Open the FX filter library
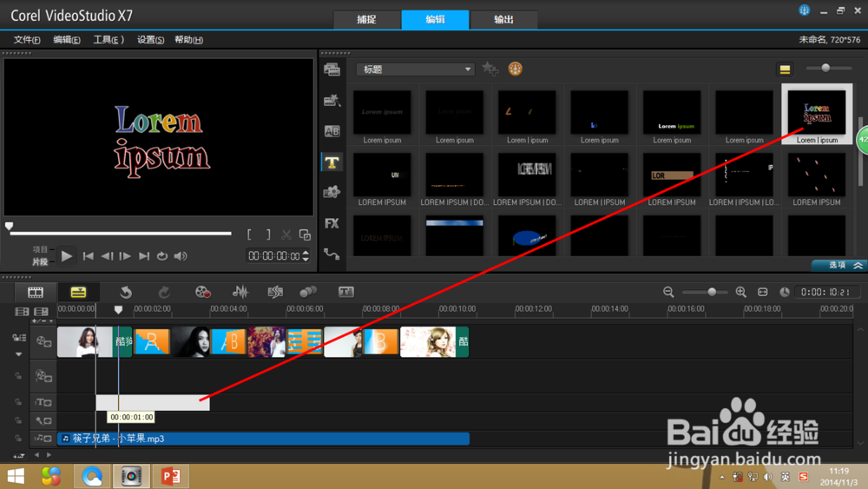This screenshot has width=868, height=489. (332, 223)
